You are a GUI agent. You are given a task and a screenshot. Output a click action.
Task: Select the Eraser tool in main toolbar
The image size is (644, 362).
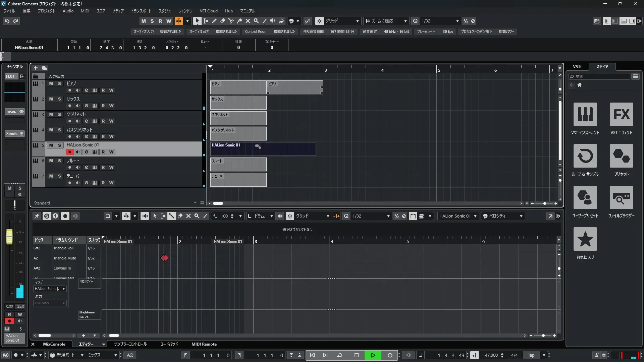coord(222,21)
